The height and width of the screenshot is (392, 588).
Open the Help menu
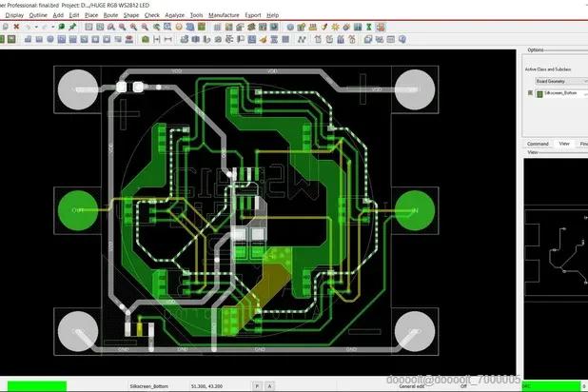pos(273,15)
